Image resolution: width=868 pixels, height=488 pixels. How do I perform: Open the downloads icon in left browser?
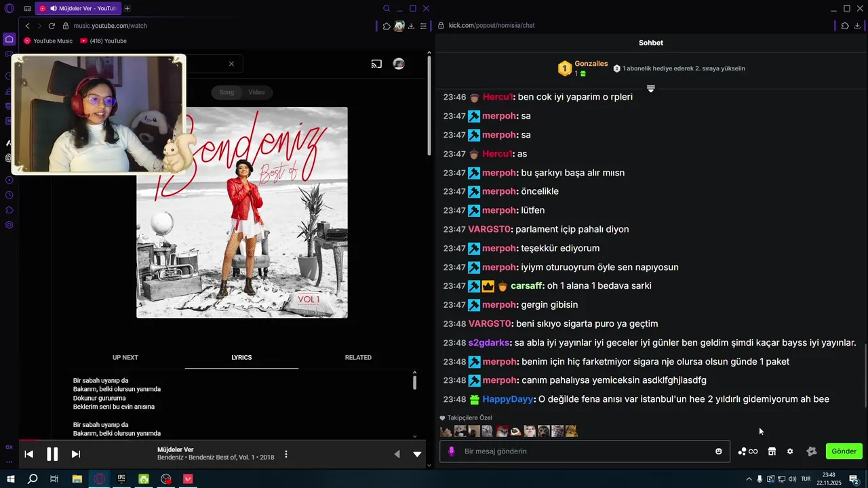(411, 26)
